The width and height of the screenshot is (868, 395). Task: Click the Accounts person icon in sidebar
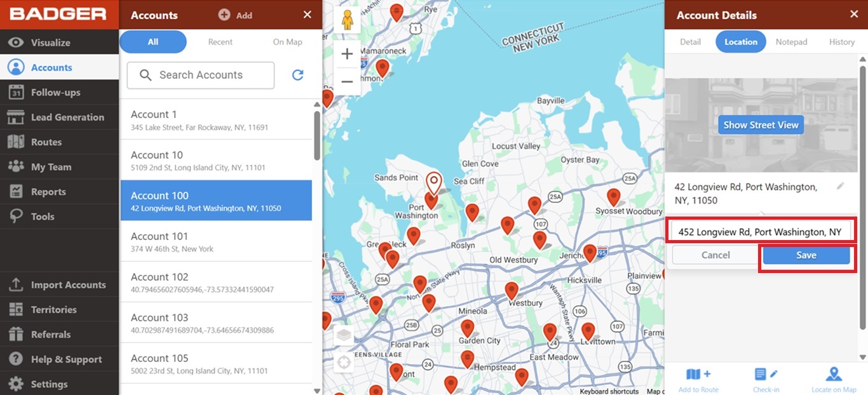[16, 67]
